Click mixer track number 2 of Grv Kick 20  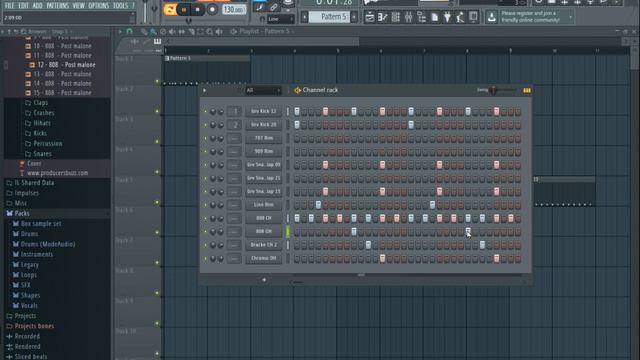coord(234,124)
